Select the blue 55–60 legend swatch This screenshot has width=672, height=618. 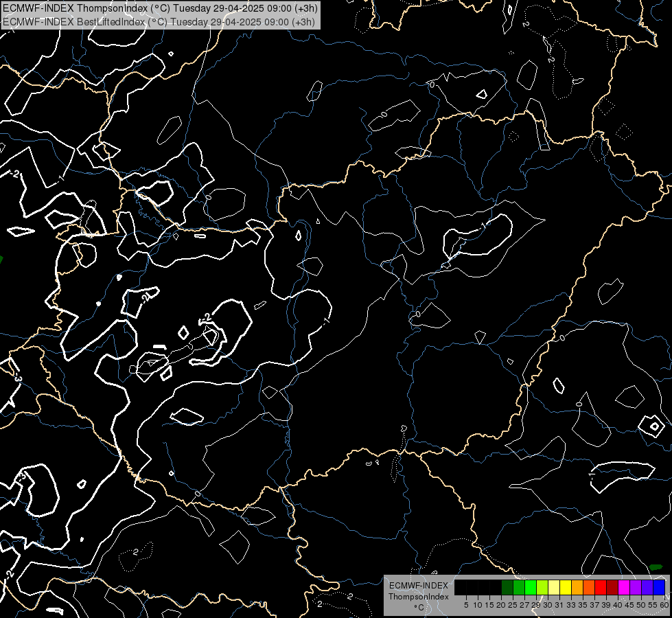click(x=659, y=587)
